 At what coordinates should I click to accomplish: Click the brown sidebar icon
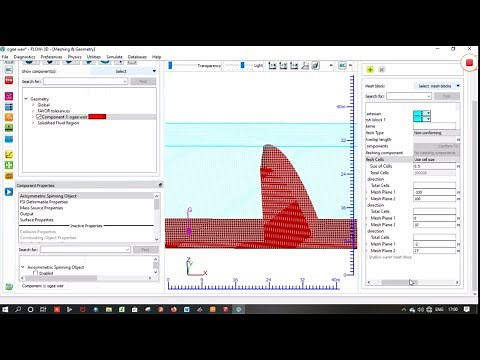[x=9, y=176]
